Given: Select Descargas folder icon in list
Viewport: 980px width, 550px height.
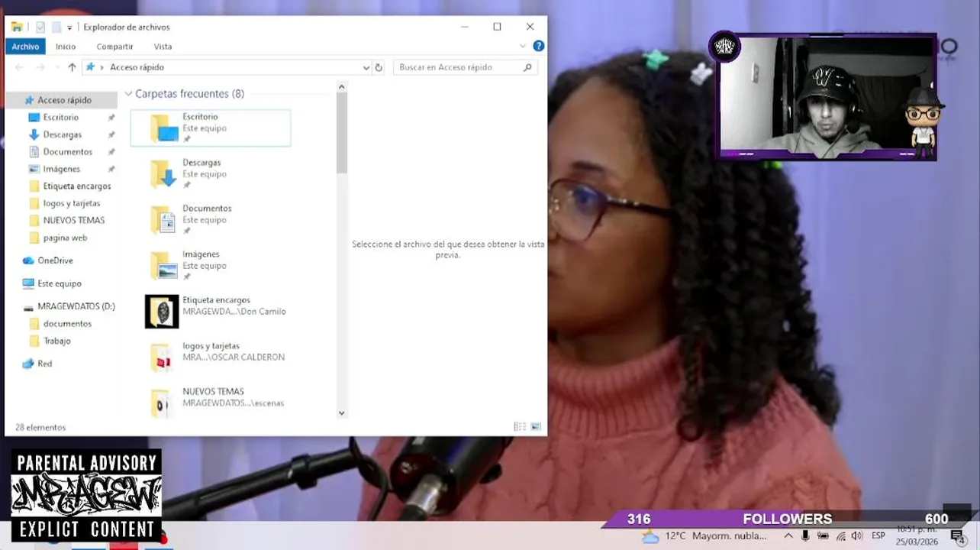Looking at the screenshot, I should tap(164, 174).
